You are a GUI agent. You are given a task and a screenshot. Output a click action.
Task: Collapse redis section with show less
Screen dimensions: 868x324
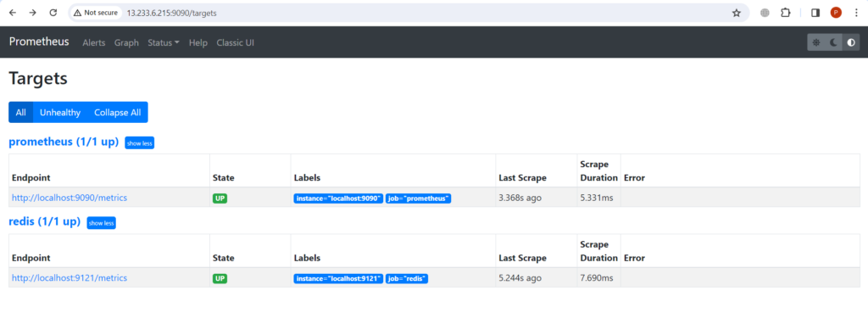coord(102,223)
